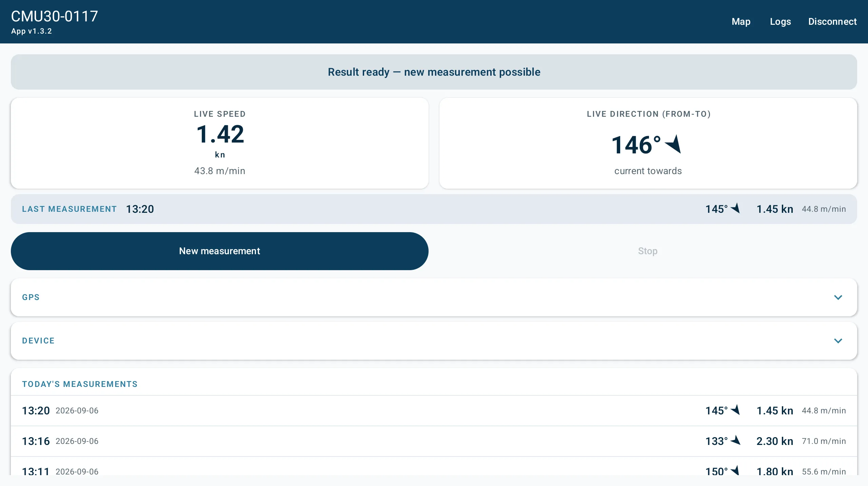Expand the GPS section chevron
This screenshot has height=486, width=868.
pyautogui.click(x=838, y=297)
